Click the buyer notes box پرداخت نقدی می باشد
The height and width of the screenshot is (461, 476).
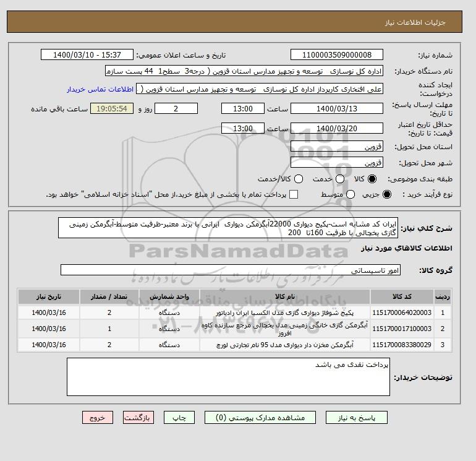pyautogui.click(x=228, y=377)
